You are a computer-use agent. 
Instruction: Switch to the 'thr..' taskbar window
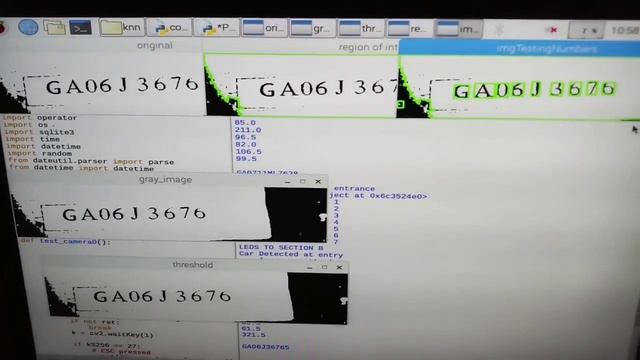[x=361, y=29]
